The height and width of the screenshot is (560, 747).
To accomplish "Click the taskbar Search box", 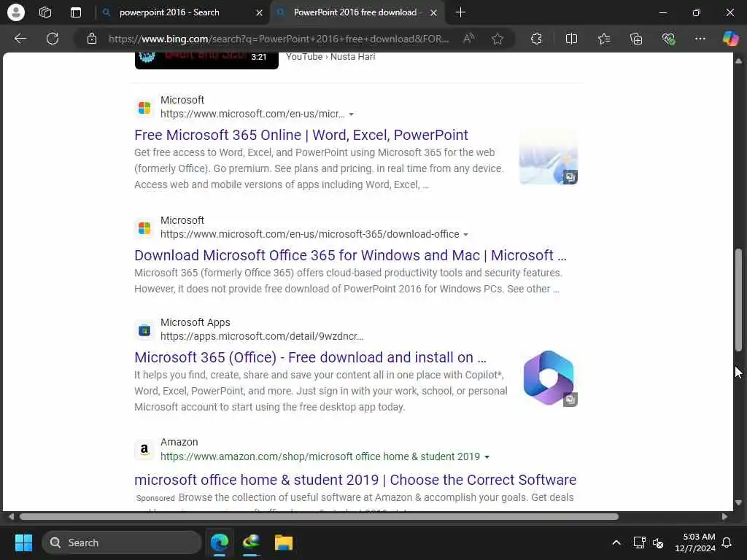I will [122, 542].
